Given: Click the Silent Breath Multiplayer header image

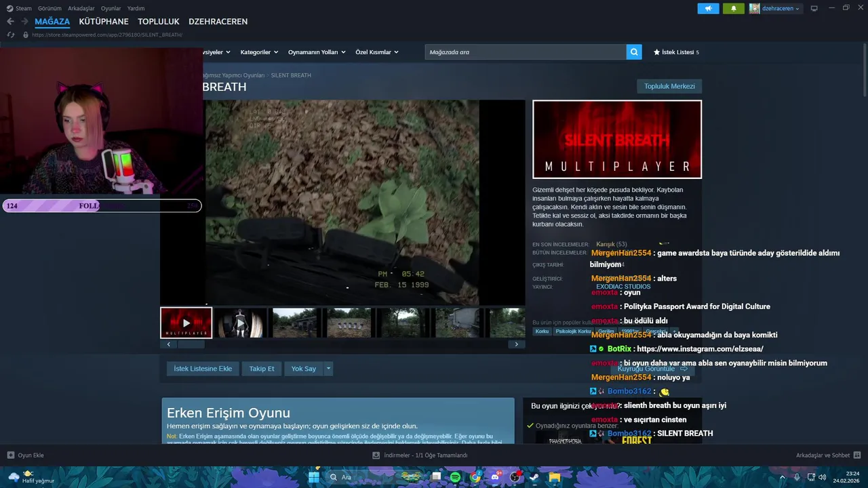Looking at the screenshot, I should 617,139.
